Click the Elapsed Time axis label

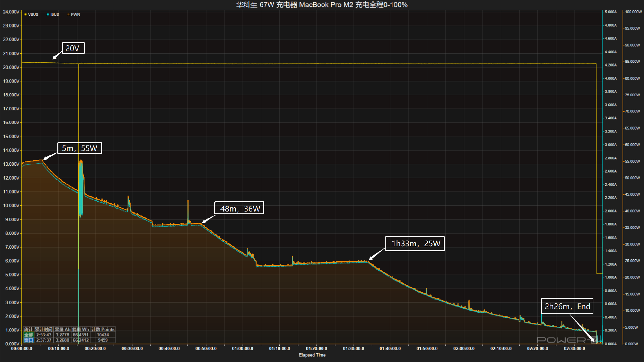312,355
